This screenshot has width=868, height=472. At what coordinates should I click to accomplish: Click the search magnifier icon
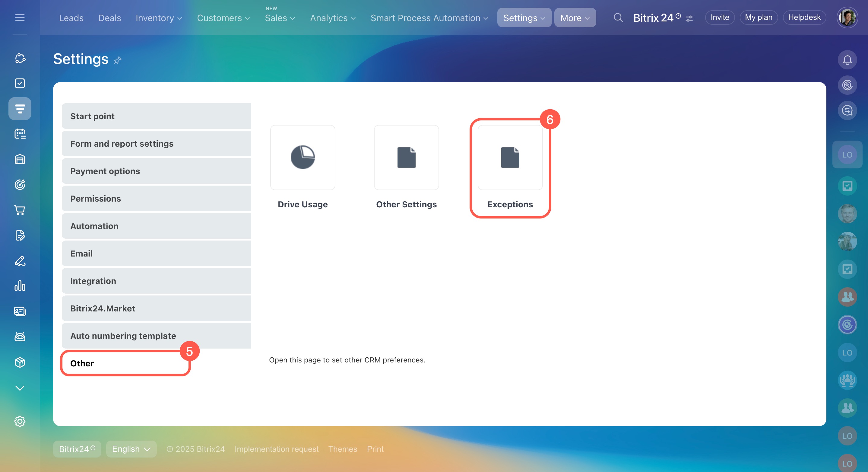pyautogui.click(x=618, y=18)
